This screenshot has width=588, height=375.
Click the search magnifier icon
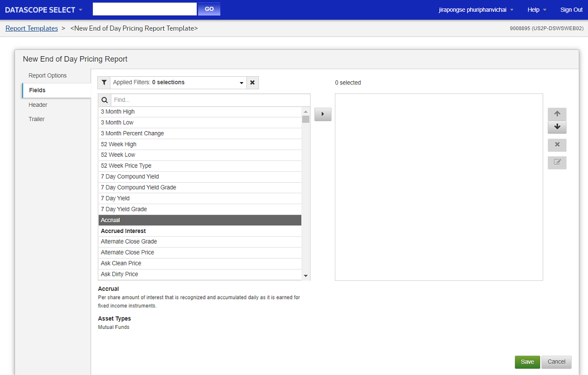[105, 100]
